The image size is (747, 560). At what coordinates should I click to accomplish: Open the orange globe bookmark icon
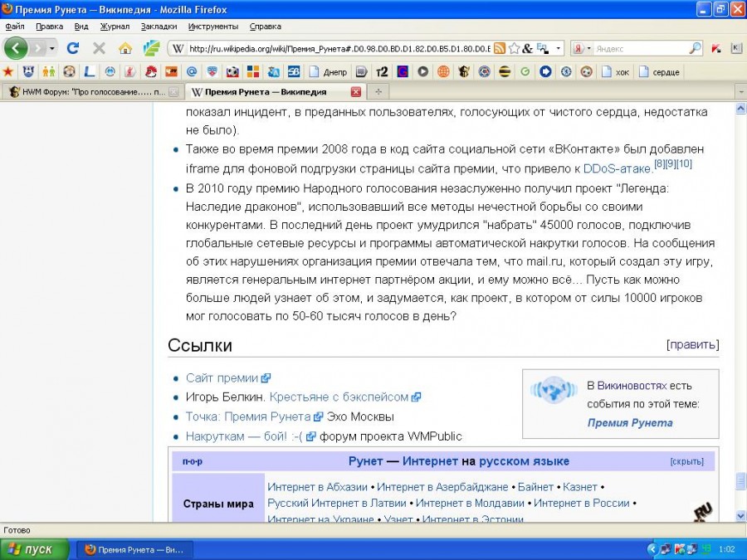(443, 72)
